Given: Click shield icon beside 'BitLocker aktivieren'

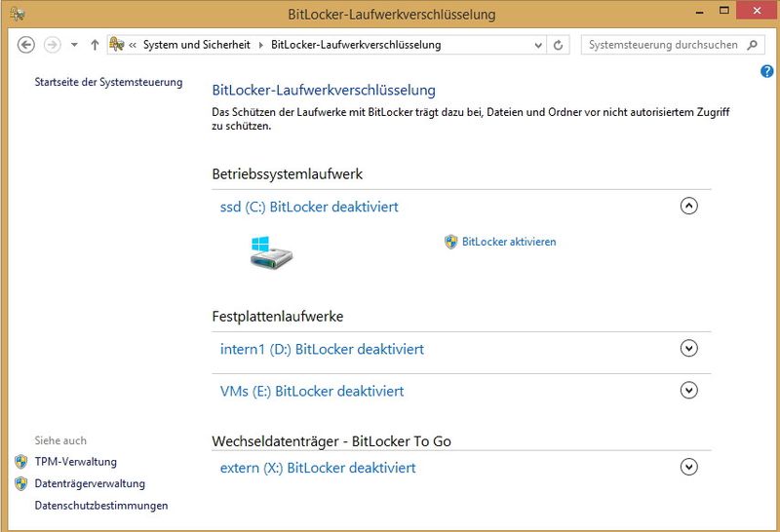Looking at the screenshot, I should (x=450, y=243).
